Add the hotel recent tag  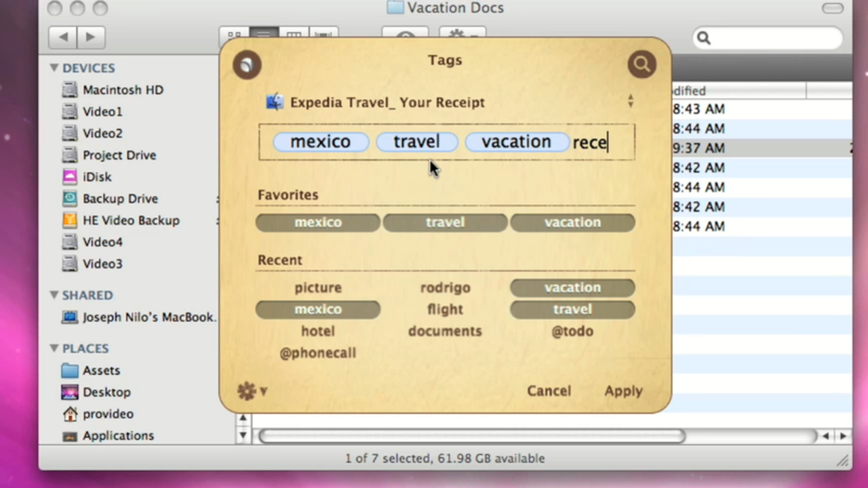pyautogui.click(x=318, y=331)
